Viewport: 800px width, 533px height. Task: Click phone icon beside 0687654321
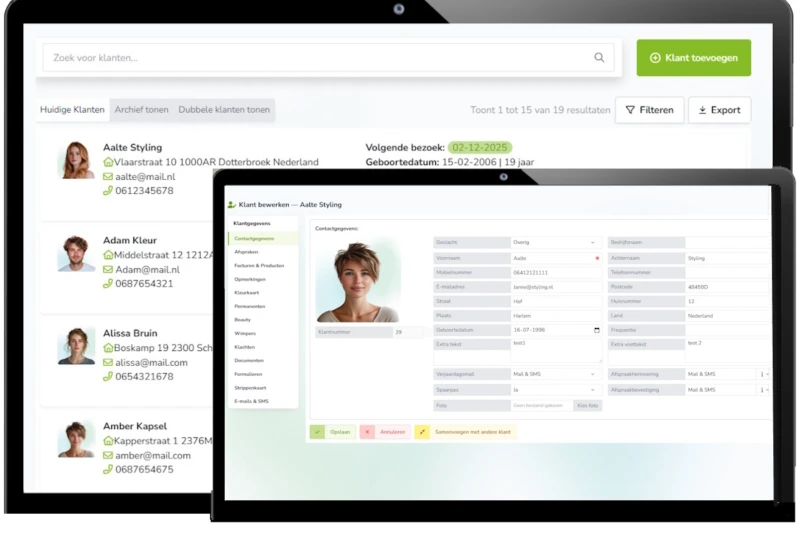(x=108, y=284)
